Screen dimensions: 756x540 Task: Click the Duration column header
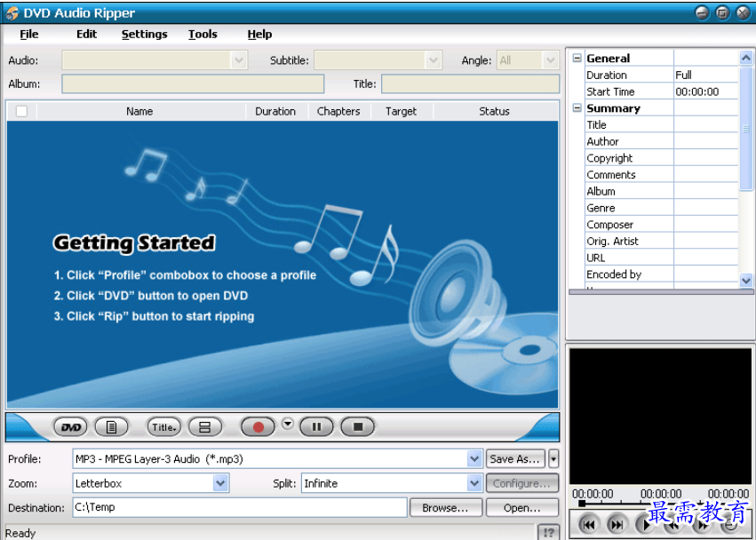point(275,111)
